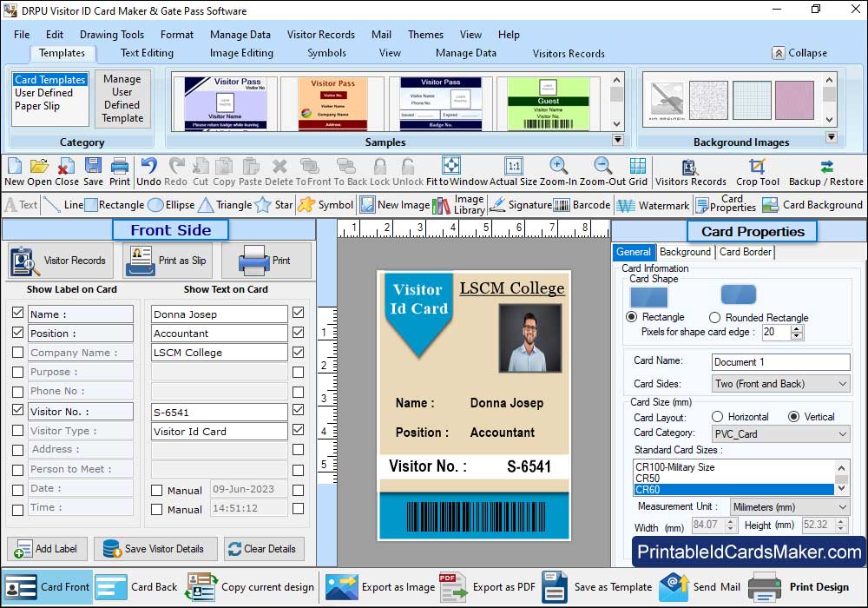Open the Card Sides dropdown
Image resolution: width=868 pixels, height=608 pixels.
click(x=780, y=384)
